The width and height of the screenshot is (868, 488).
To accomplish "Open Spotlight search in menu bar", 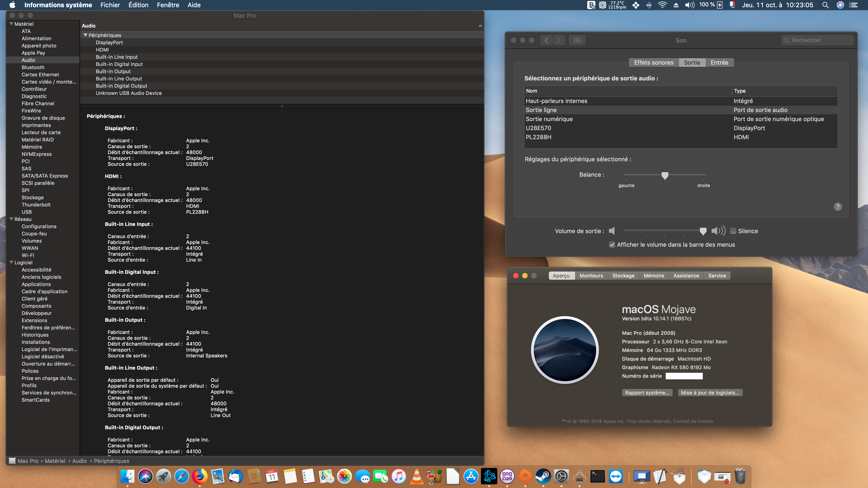I will click(x=825, y=5).
